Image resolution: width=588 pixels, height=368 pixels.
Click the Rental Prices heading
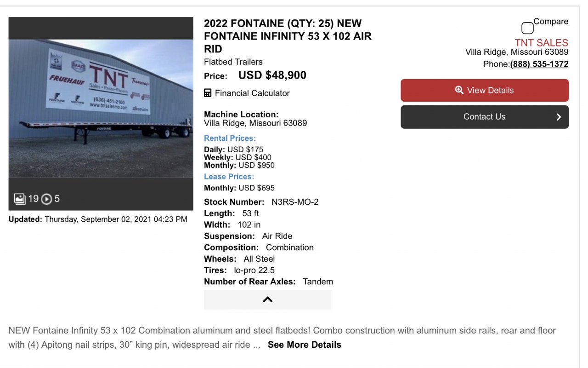[x=230, y=138]
